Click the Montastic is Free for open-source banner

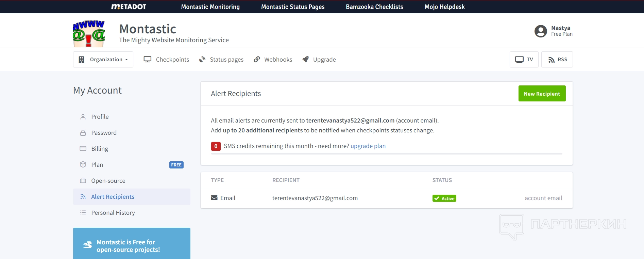(132, 243)
